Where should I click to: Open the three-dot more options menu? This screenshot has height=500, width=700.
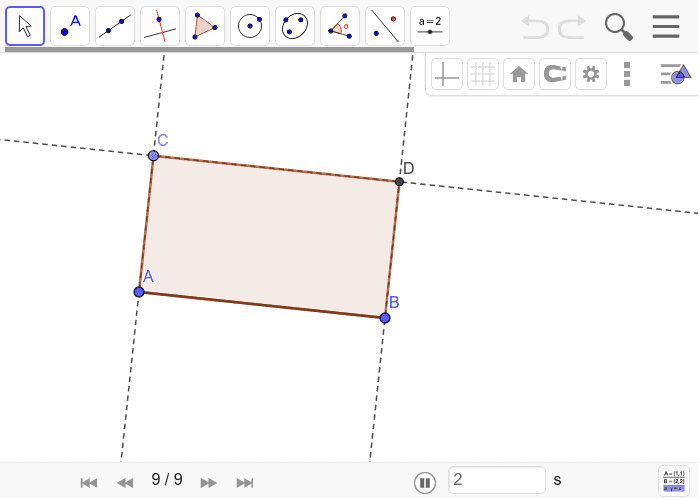pyautogui.click(x=627, y=74)
